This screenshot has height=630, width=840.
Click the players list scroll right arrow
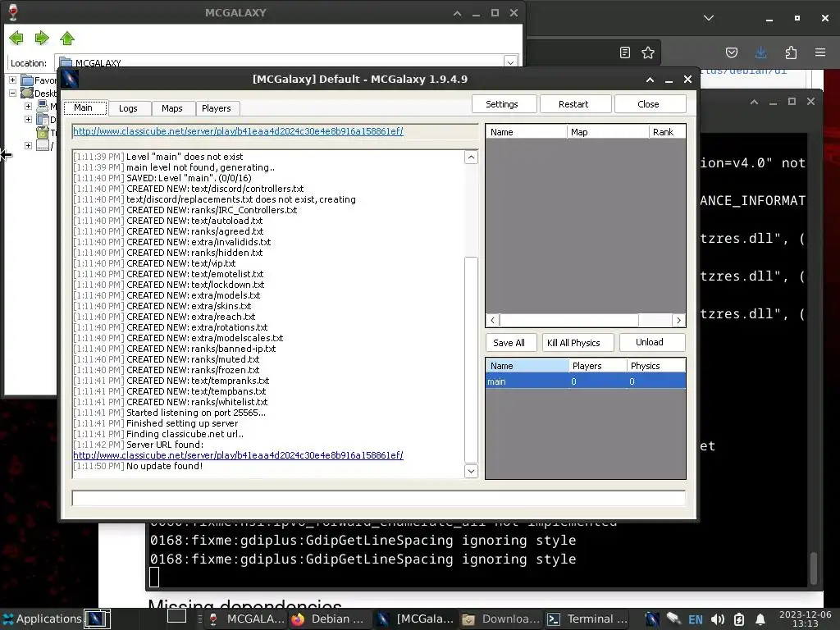(x=678, y=321)
